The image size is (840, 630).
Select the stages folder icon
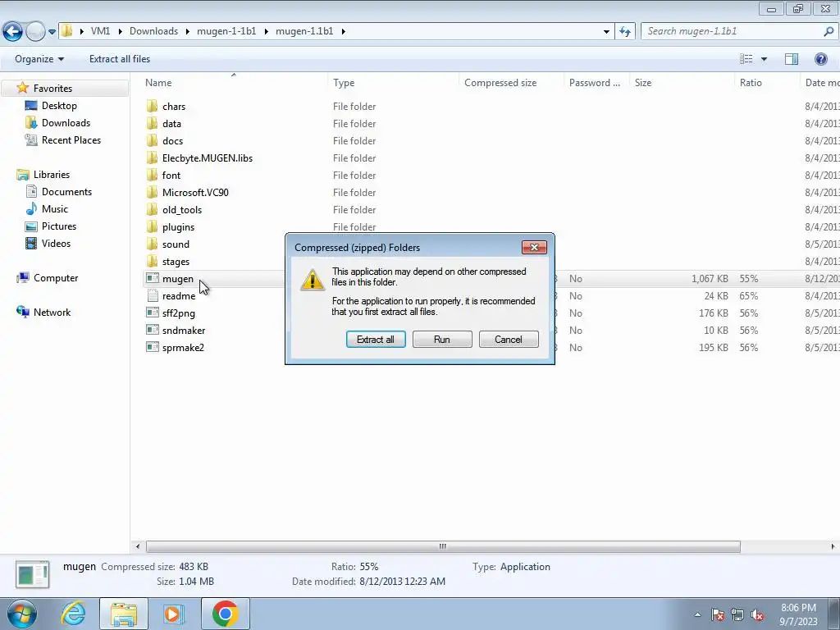[x=152, y=261]
